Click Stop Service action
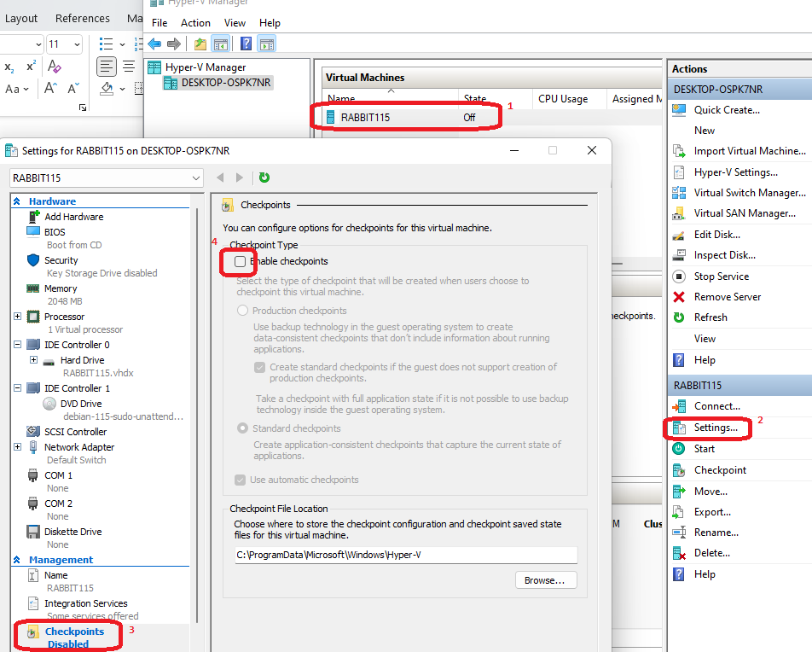Image resolution: width=812 pixels, height=652 pixels. click(x=721, y=277)
